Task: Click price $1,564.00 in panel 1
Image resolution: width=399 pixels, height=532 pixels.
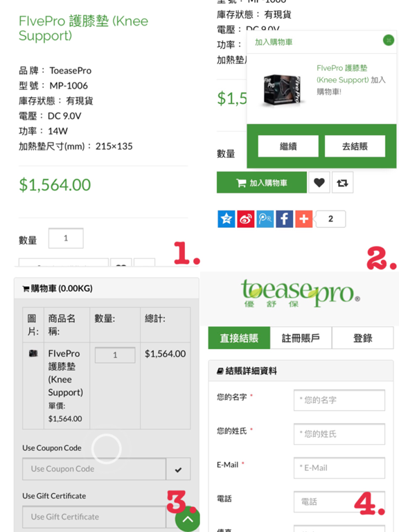Action: point(55,185)
